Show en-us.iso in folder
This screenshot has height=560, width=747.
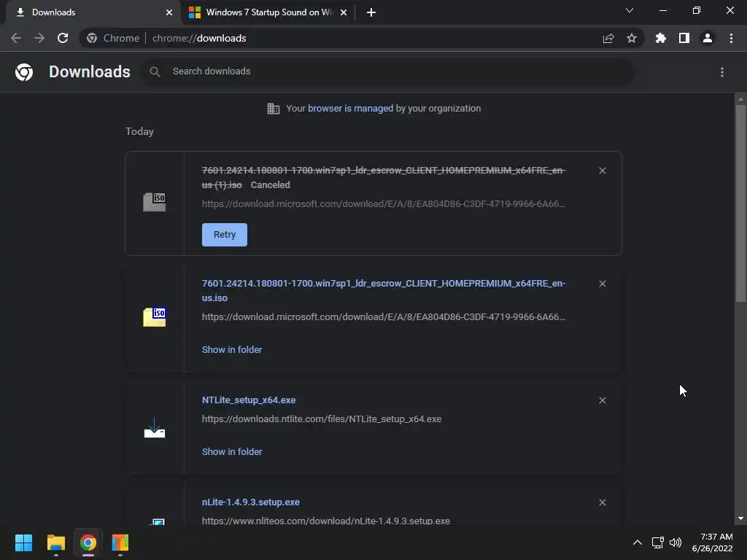pos(232,349)
